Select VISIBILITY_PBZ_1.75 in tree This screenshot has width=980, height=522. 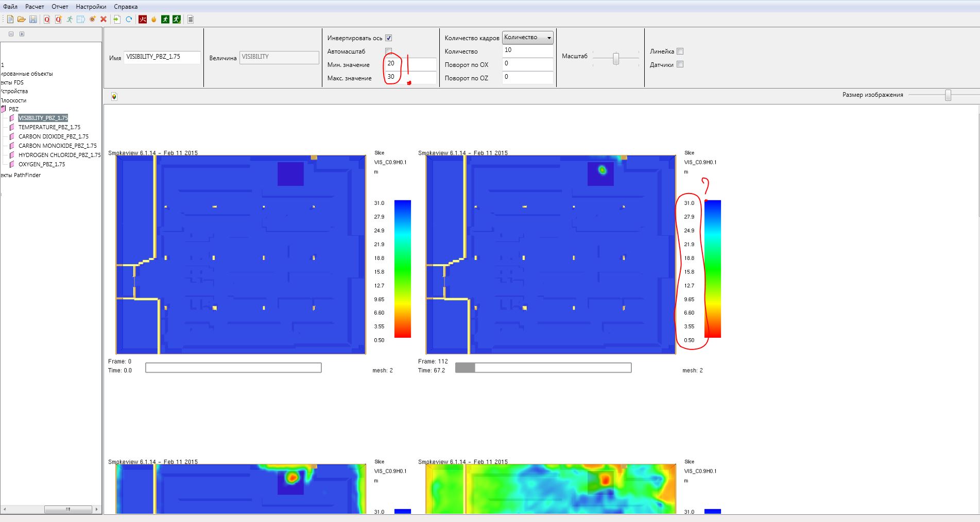(43, 118)
